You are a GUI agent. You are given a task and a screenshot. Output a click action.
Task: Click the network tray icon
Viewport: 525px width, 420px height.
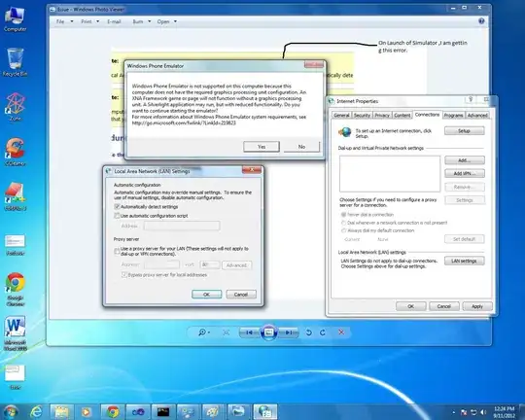pos(473,412)
